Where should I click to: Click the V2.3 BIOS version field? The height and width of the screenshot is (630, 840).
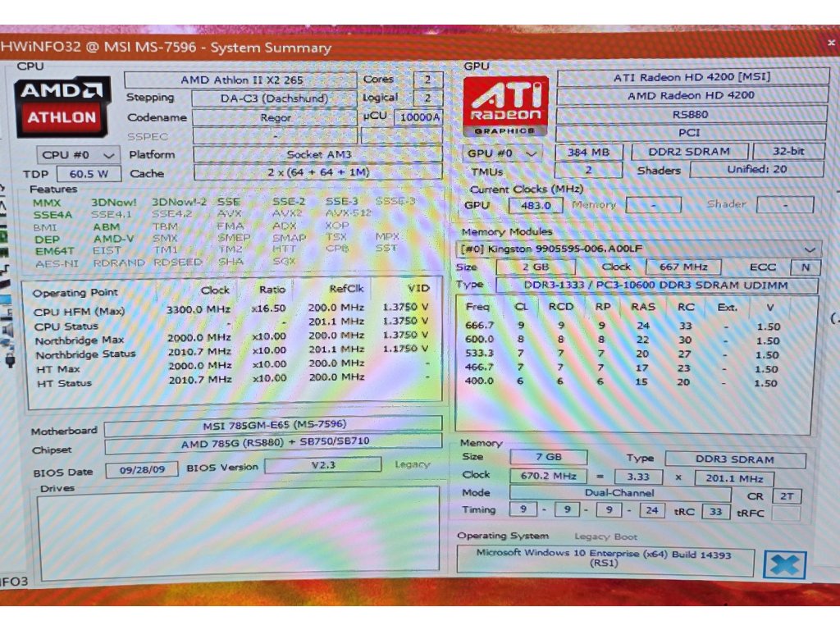[323, 465]
